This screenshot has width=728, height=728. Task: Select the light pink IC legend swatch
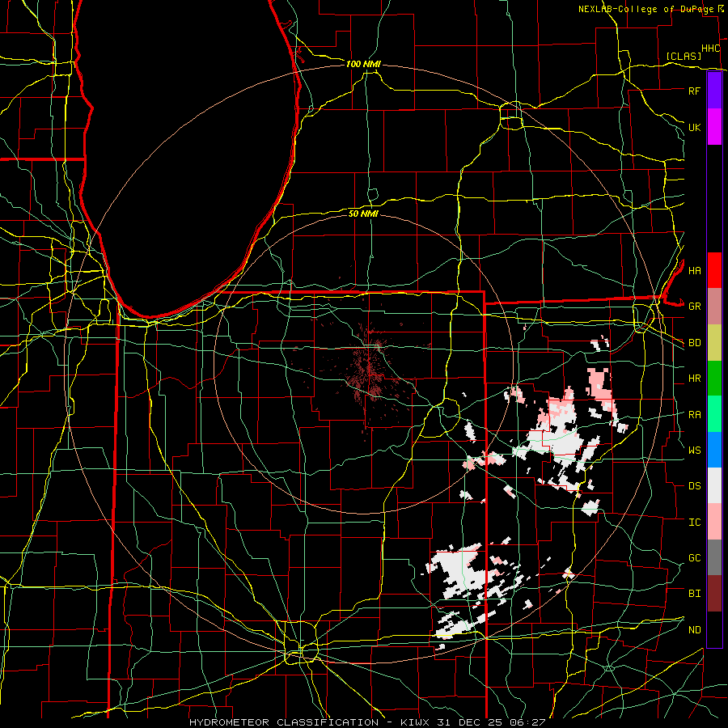pos(714,522)
